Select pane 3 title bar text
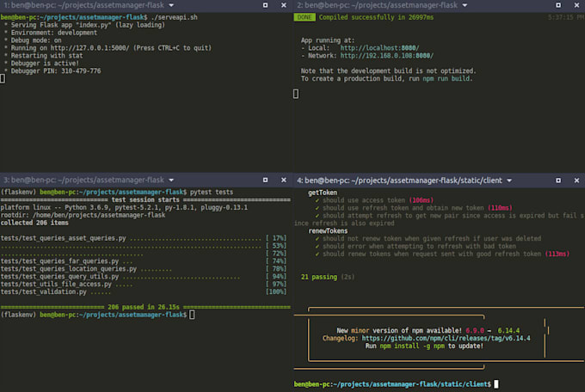Image resolution: width=585 pixels, height=392 pixels. pyautogui.click(x=84, y=181)
